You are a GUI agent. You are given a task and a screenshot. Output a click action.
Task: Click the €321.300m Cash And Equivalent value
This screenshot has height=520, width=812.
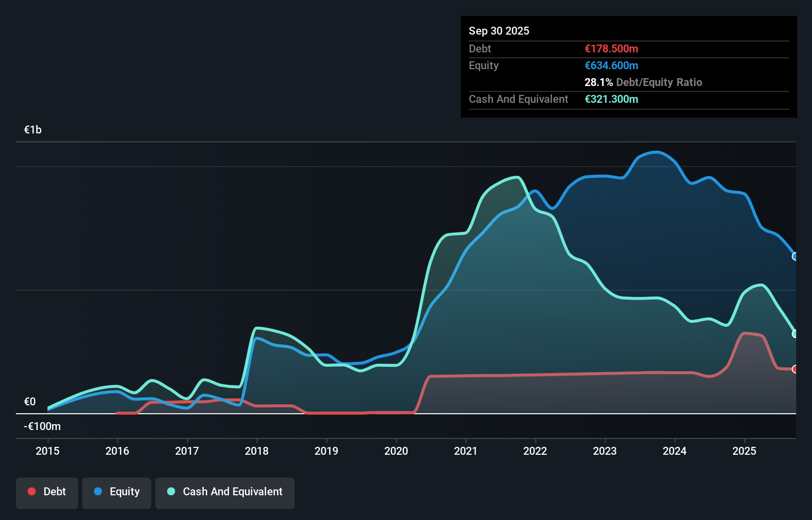coord(611,99)
